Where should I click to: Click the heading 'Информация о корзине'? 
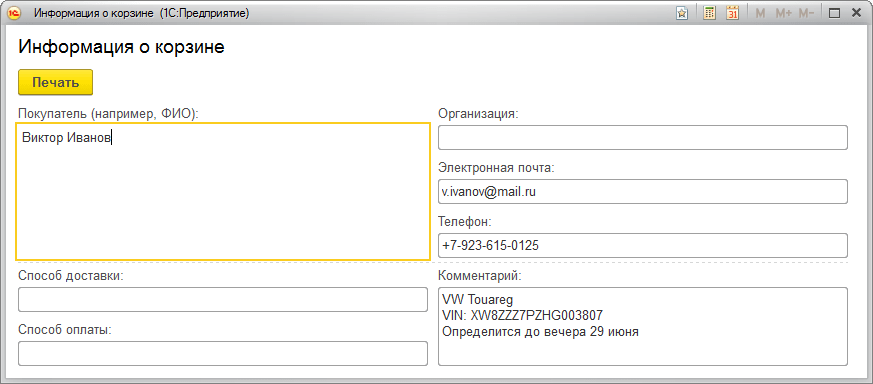[x=121, y=47]
